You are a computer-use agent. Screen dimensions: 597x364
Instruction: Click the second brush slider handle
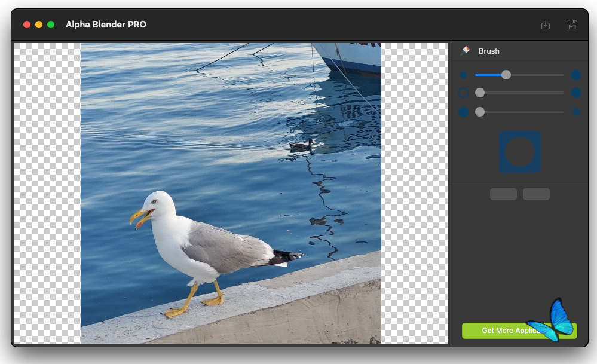pos(479,93)
